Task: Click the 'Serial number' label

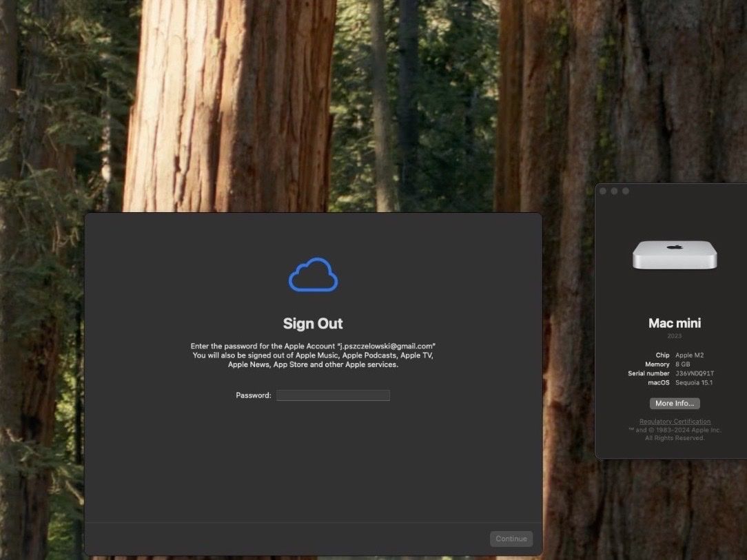Action: click(648, 373)
